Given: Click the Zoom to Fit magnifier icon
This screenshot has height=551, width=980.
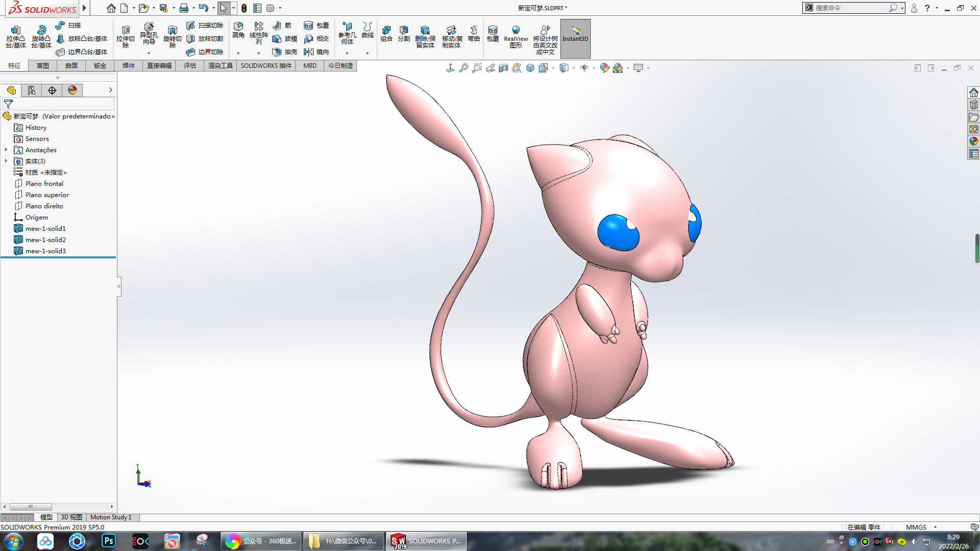Looking at the screenshot, I should 464,68.
